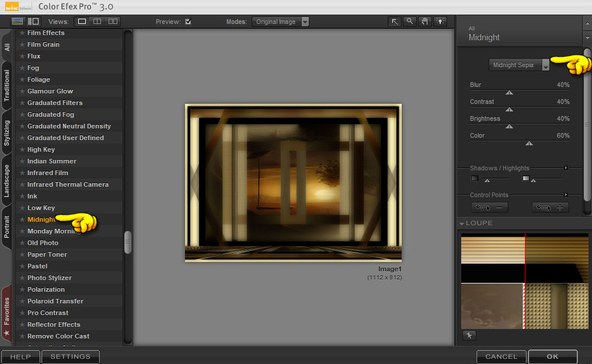Viewport: 592px width, 364px height.
Task: Favorite the Low Key filter star
Action: 22,208
